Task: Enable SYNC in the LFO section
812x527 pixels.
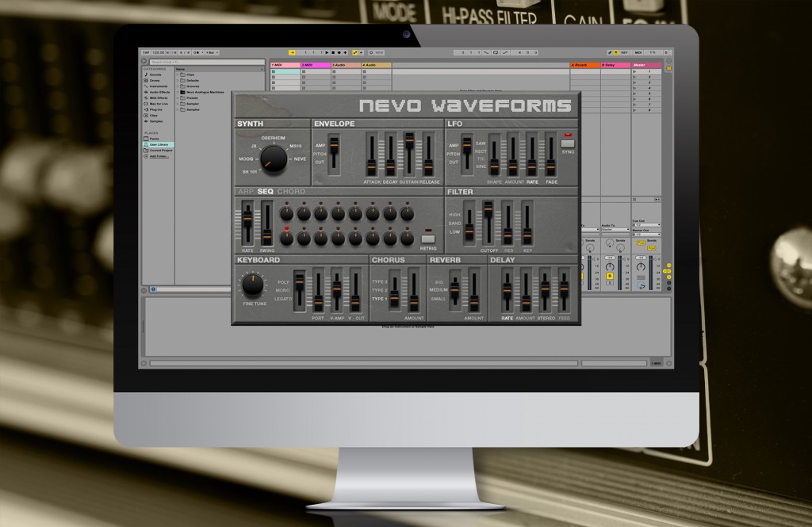Action: point(568,143)
